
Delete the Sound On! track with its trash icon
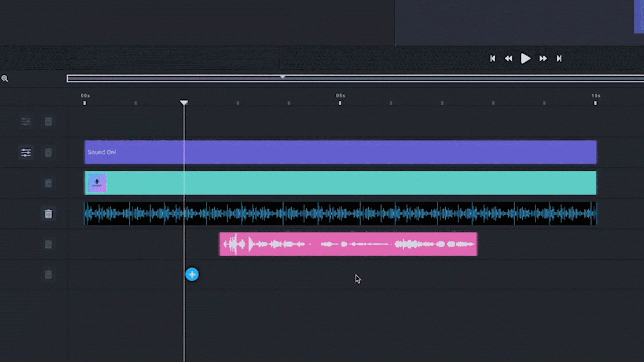click(48, 152)
